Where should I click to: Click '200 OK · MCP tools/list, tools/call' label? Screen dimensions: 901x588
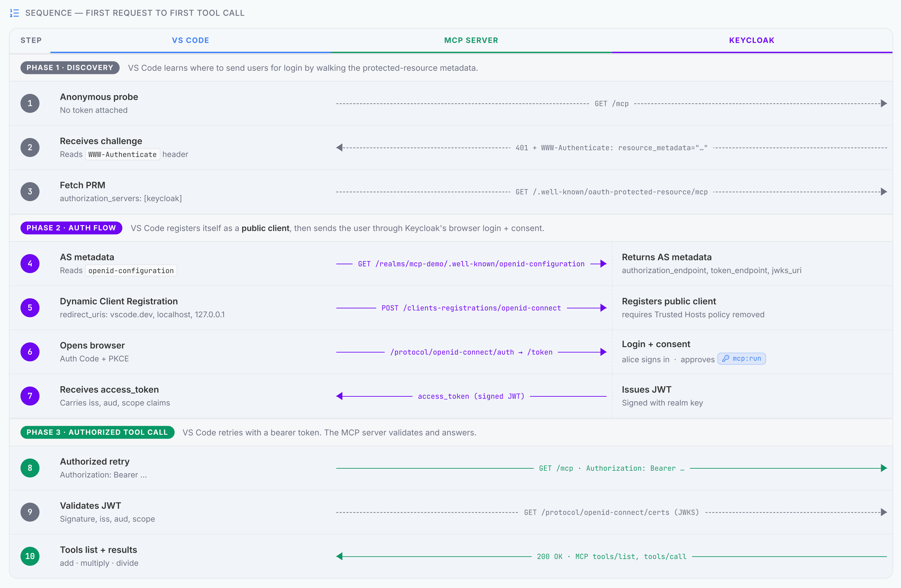(612, 556)
